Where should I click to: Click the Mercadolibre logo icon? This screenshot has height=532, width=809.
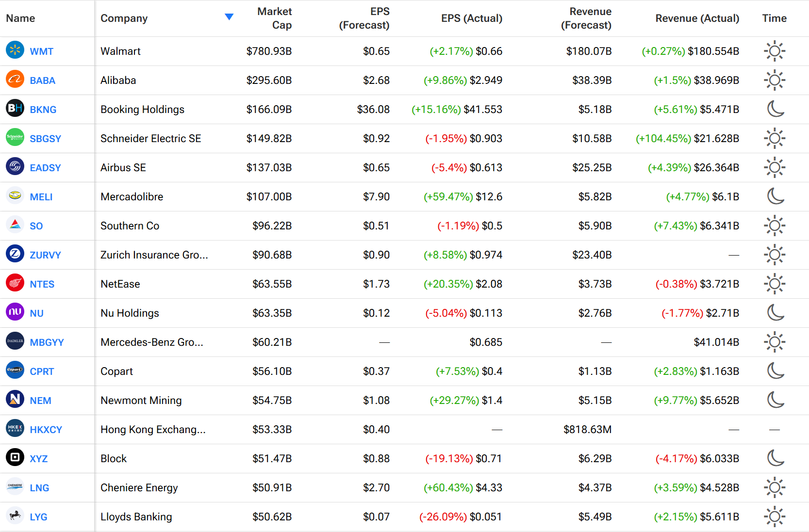click(15, 195)
